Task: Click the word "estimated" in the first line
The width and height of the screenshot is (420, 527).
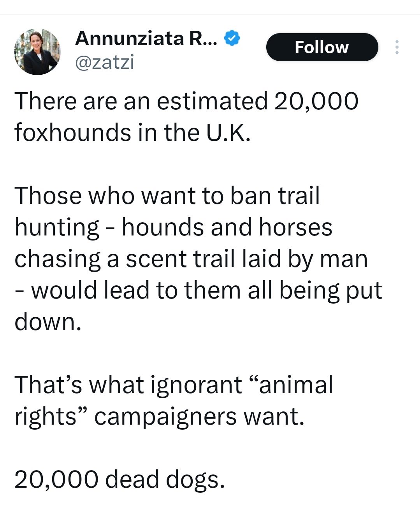Action: click(213, 101)
